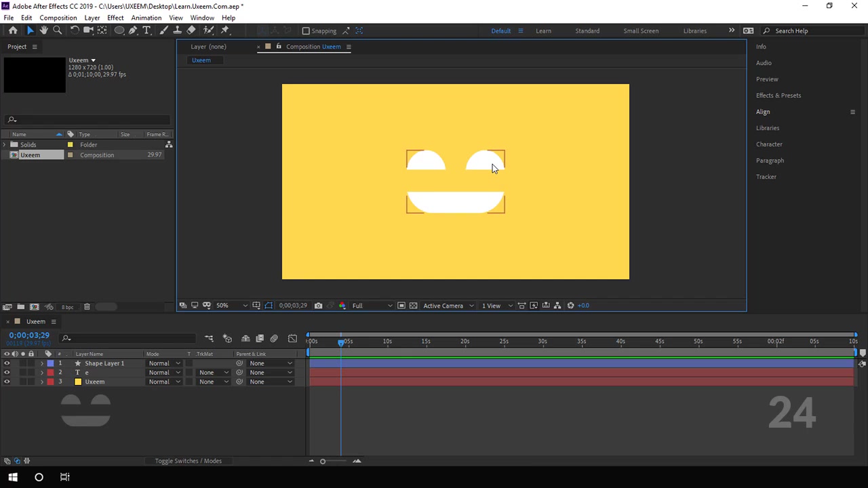Viewport: 868px width, 488px height.
Task: Hide Shape Layer 1 using eye icon
Action: click(7, 363)
